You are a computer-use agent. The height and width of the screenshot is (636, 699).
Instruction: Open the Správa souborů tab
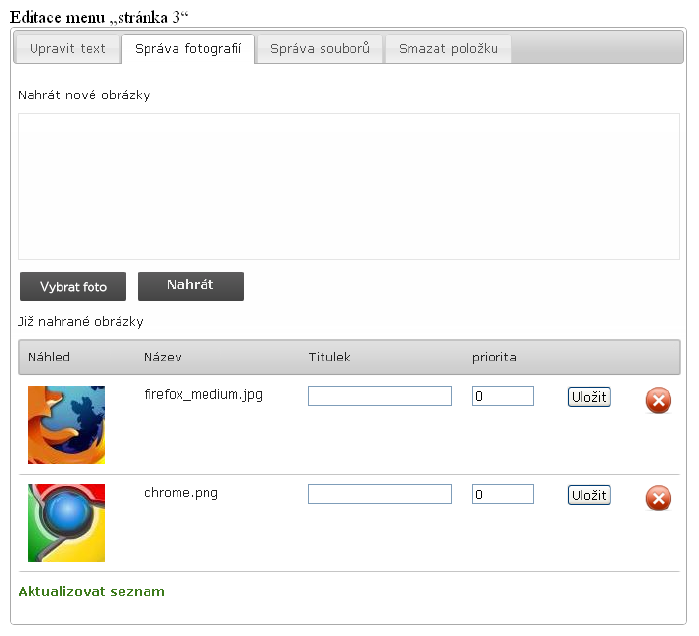pyautogui.click(x=320, y=49)
